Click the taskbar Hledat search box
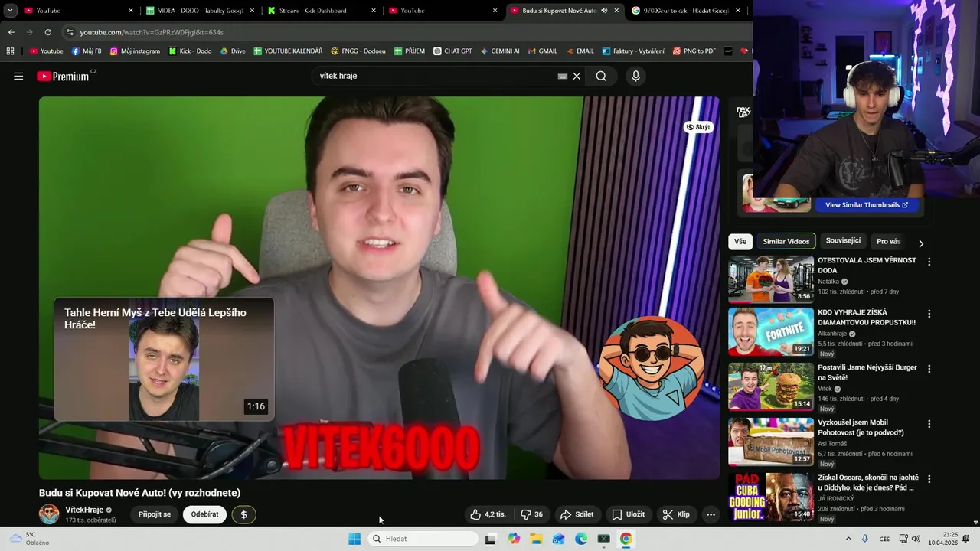 (423, 539)
